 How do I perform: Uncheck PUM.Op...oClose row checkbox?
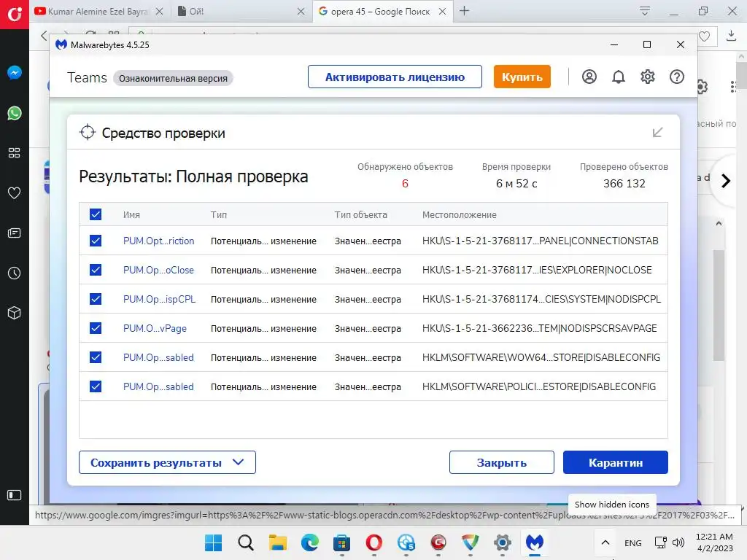click(96, 270)
